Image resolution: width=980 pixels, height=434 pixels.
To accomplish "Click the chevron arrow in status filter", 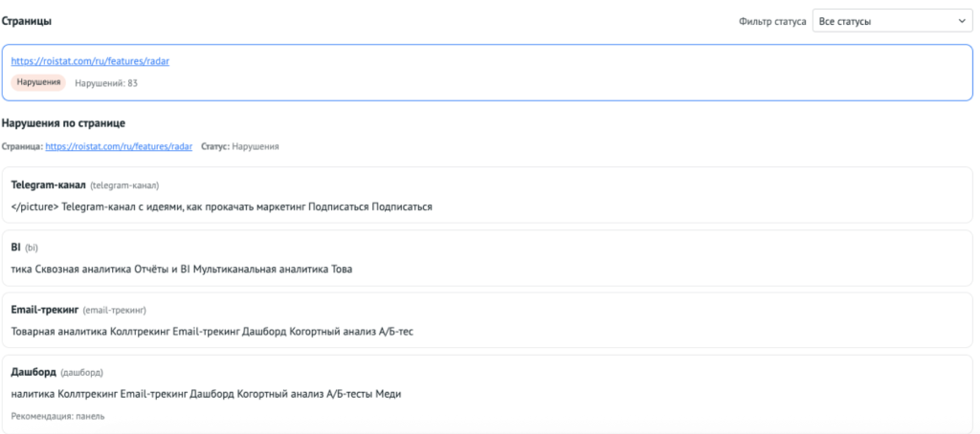I will pos(962,21).
